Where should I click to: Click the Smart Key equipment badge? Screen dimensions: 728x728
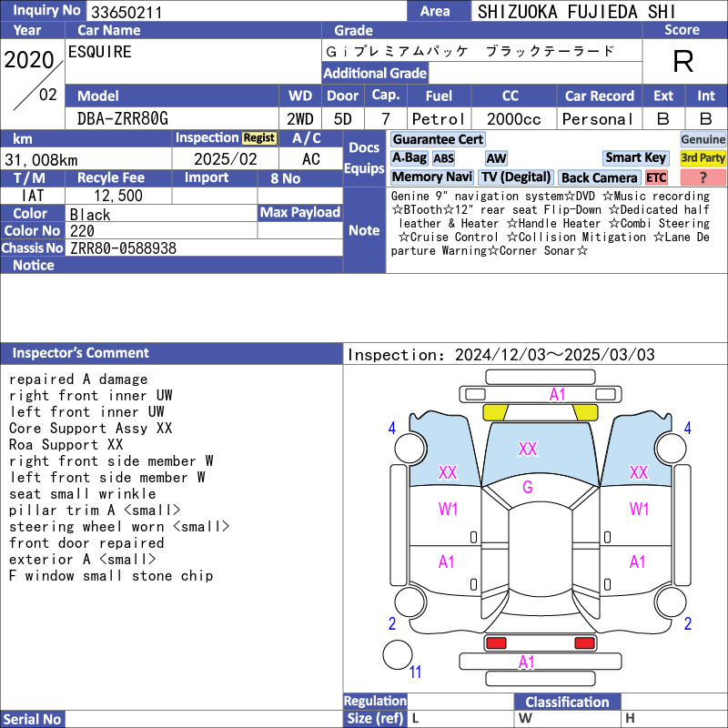pos(635,157)
